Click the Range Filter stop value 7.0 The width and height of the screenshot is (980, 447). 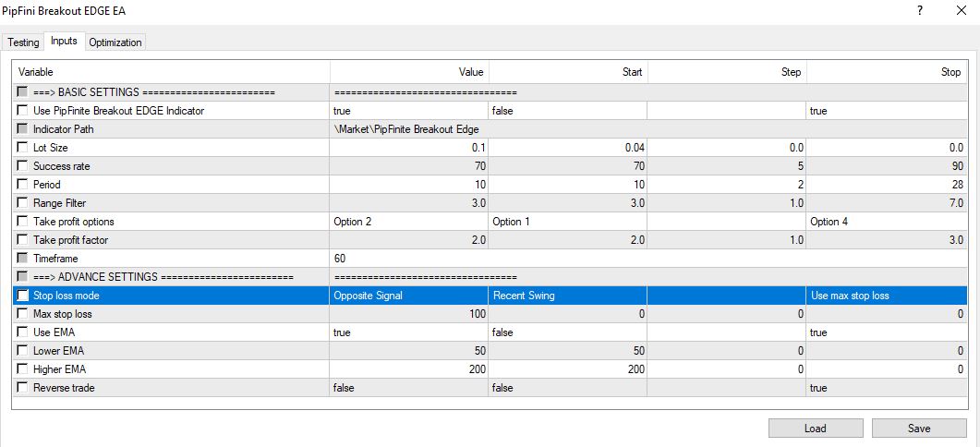pos(887,203)
